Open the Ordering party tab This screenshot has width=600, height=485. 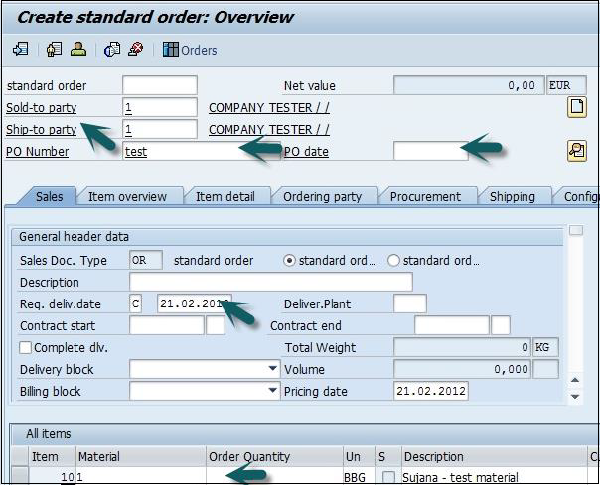point(323,197)
